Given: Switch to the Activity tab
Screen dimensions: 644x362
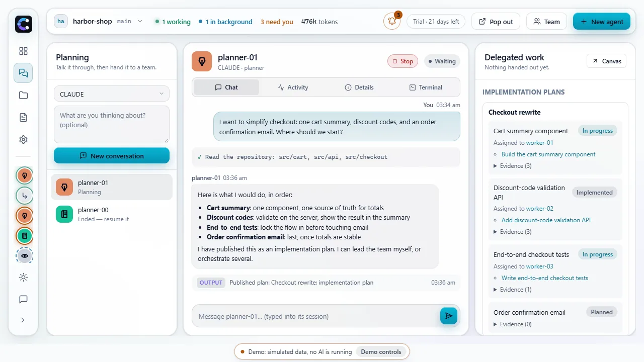Looking at the screenshot, I should coord(293,87).
